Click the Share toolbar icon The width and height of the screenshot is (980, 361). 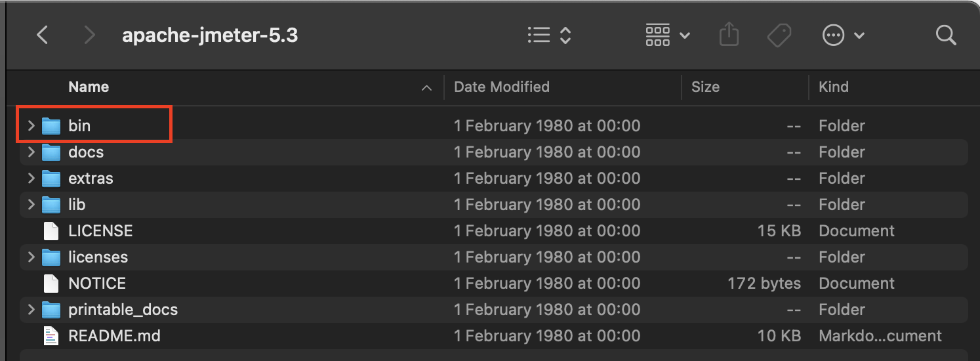pyautogui.click(x=729, y=35)
